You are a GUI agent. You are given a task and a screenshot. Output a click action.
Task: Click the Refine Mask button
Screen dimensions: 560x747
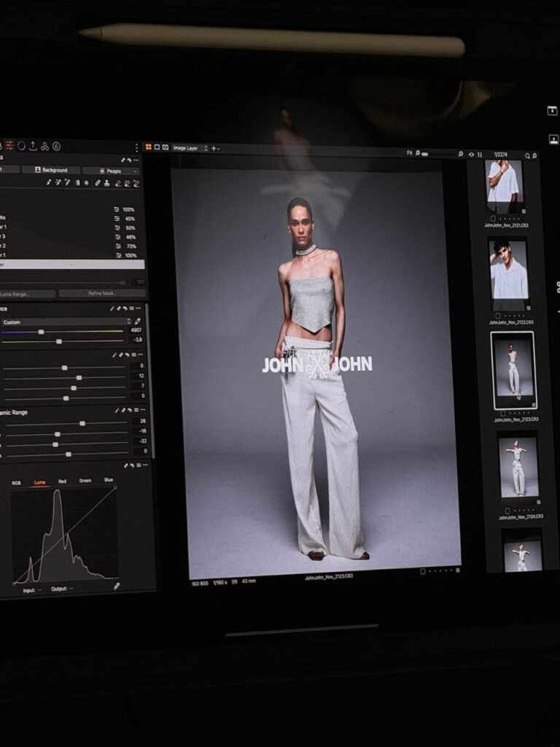[102, 293]
